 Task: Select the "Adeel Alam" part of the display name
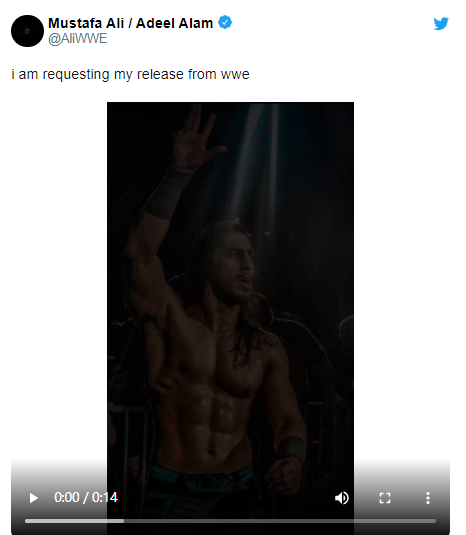click(x=174, y=23)
